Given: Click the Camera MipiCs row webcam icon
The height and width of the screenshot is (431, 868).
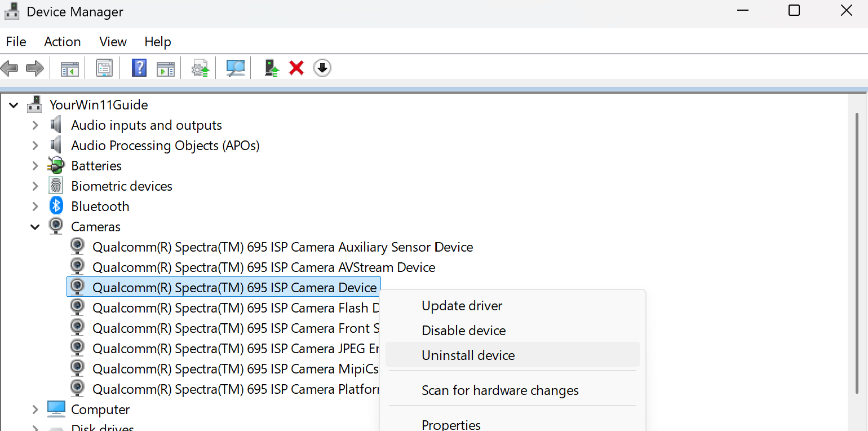Looking at the screenshot, I should point(77,368).
